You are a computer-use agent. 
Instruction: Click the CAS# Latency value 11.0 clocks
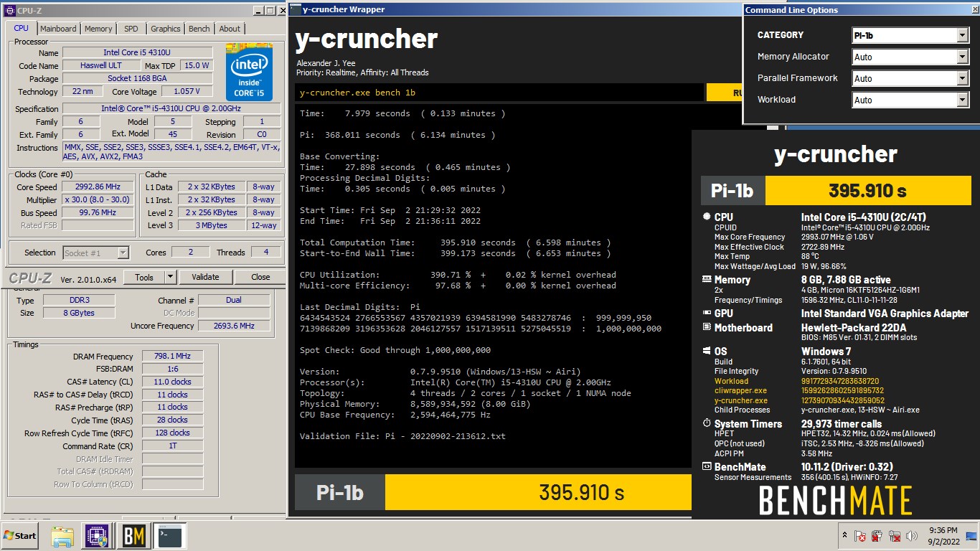(x=172, y=382)
